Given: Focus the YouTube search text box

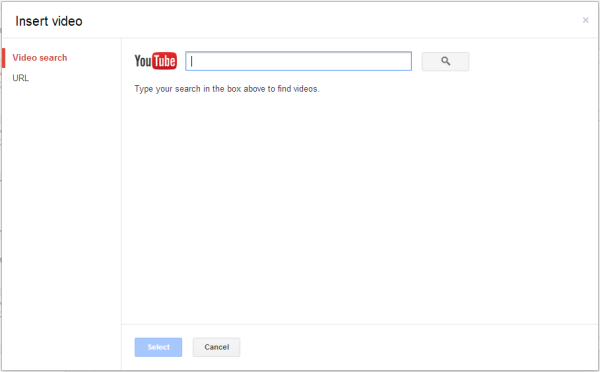Looking at the screenshot, I should 298,61.
